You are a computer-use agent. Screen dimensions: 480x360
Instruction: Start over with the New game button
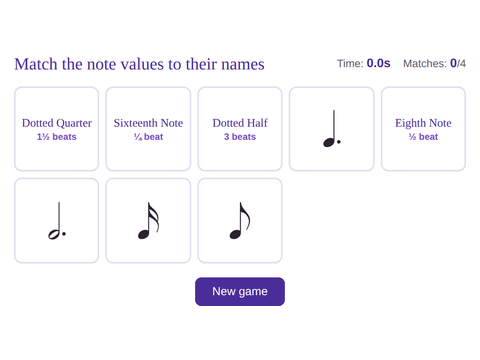(x=240, y=291)
